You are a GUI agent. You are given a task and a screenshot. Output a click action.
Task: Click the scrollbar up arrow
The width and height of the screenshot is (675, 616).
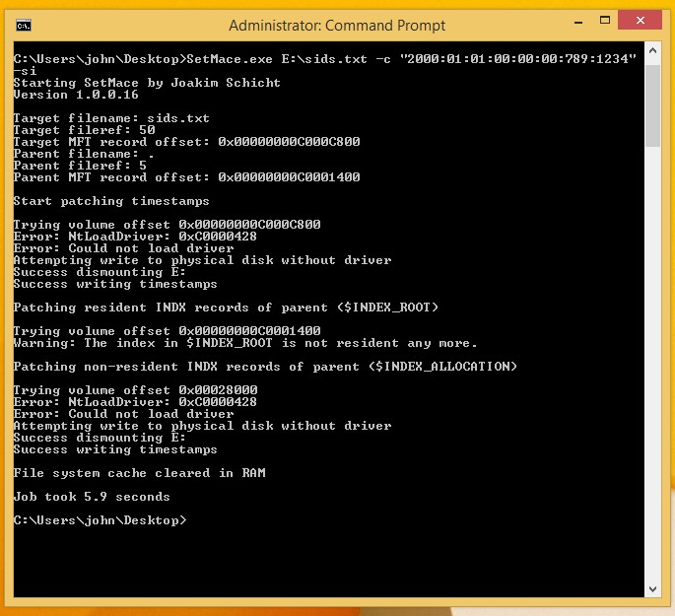pos(652,51)
